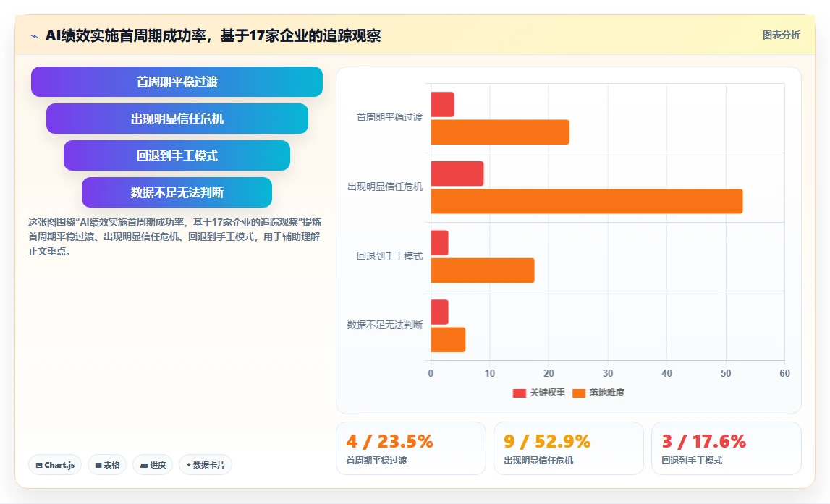Click the red bar for 出现明显信任危机
830x504 pixels.
[x=457, y=174]
